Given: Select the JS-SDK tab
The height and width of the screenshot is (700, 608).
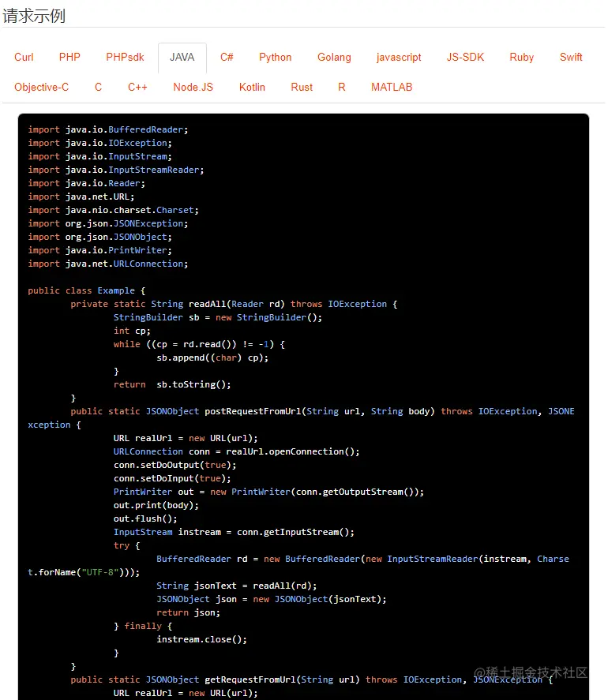Looking at the screenshot, I should click(466, 57).
